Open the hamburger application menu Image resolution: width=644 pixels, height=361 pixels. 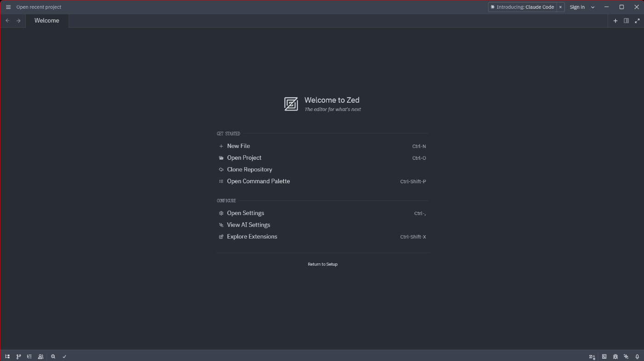coord(8,7)
